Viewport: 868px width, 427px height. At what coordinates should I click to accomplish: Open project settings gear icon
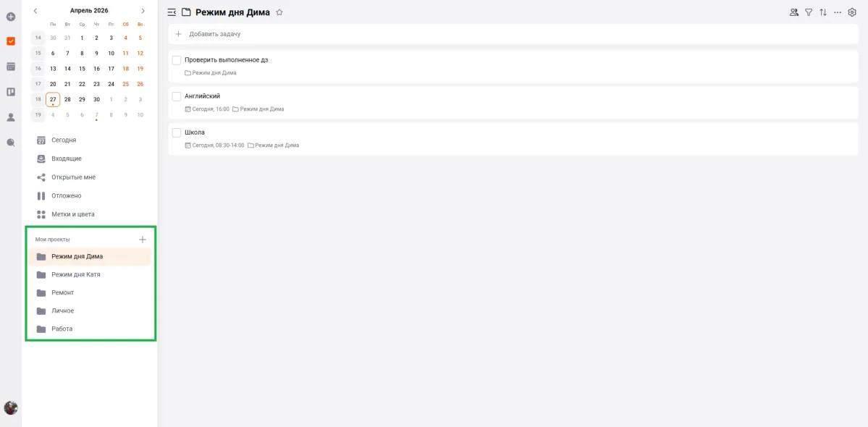(x=852, y=12)
